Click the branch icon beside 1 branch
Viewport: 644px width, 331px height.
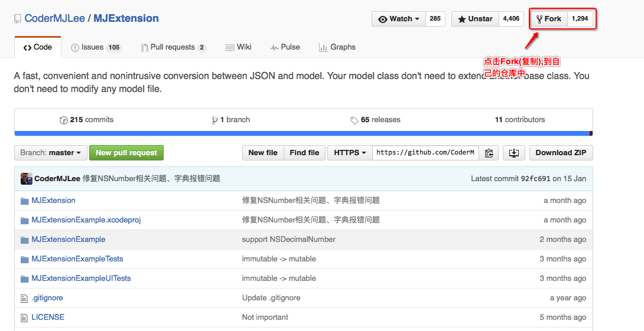click(x=214, y=120)
